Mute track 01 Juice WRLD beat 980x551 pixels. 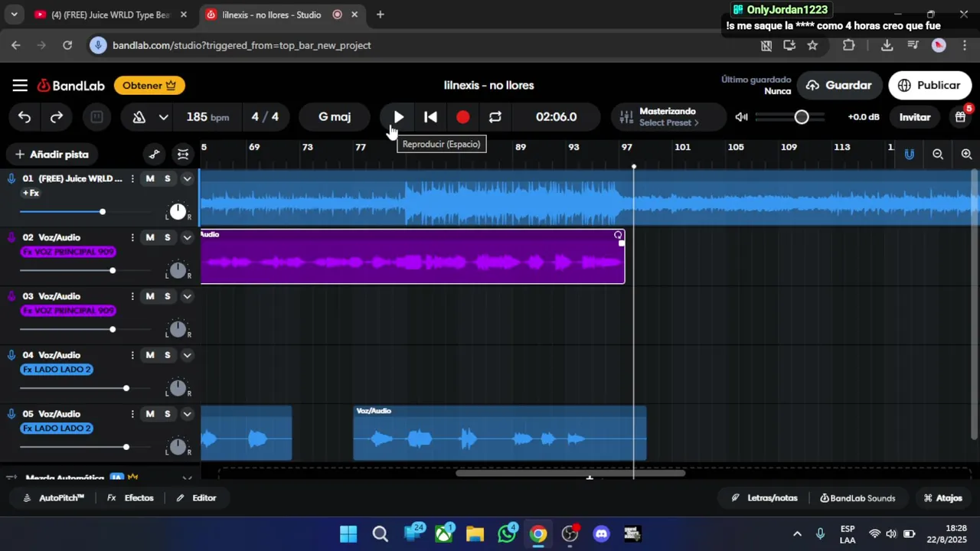[149, 179]
